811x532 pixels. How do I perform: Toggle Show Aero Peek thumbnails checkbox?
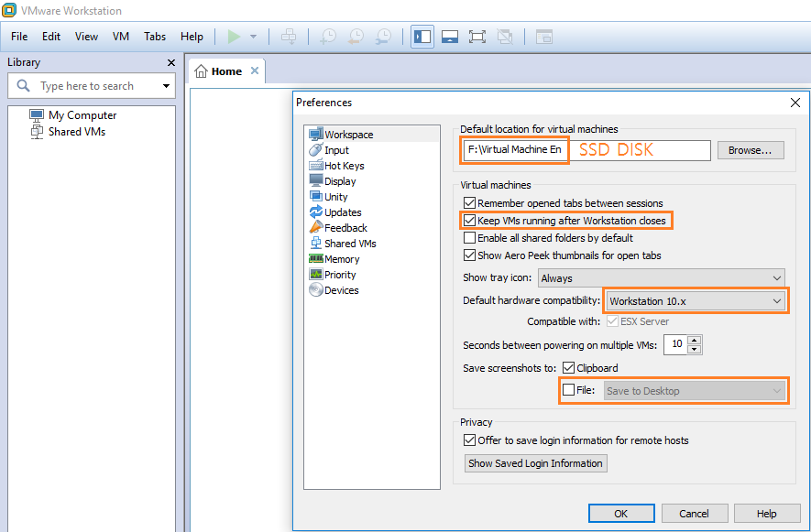coord(469,255)
